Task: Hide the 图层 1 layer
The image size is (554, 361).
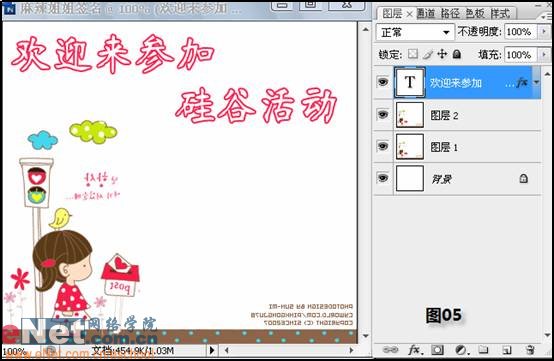Action: (383, 146)
